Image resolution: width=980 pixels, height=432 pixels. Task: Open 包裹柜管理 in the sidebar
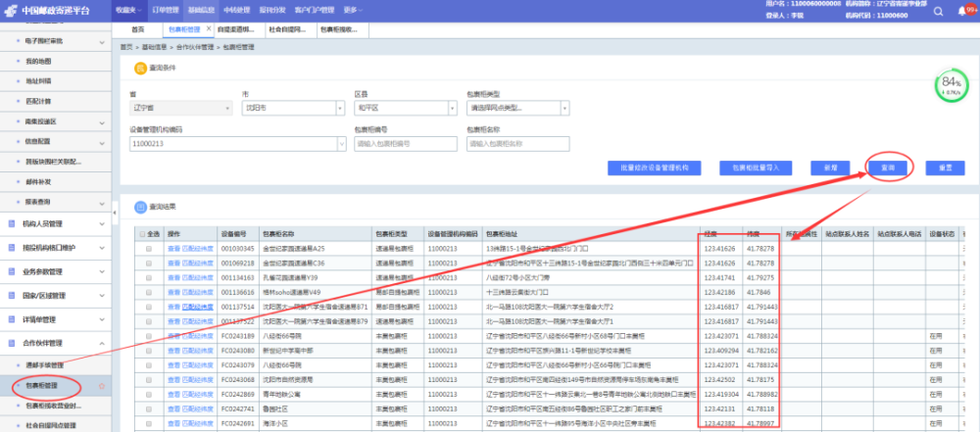click(x=42, y=386)
